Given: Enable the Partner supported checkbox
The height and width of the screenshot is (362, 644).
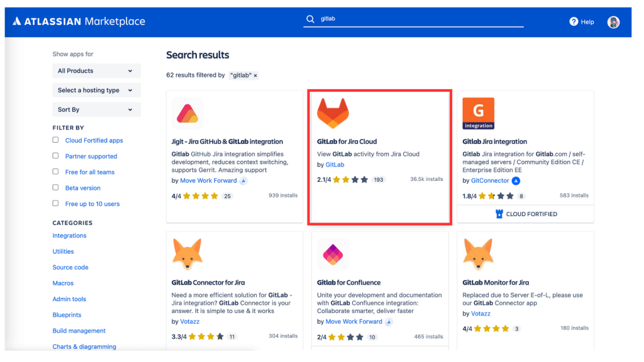Looking at the screenshot, I should click(x=55, y=156).
